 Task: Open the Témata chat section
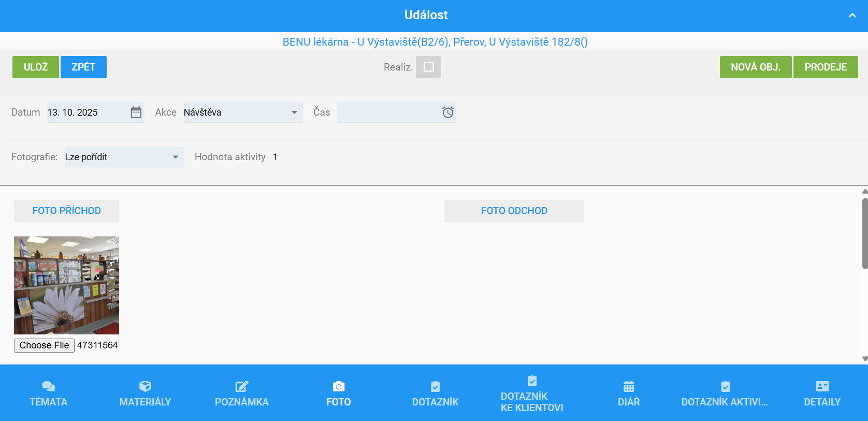point(48,394)
